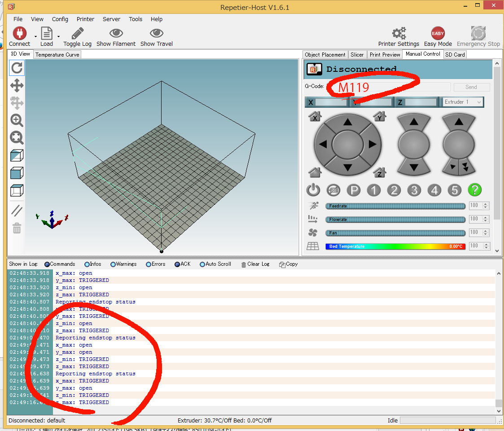Select the Move viewpoint tool
This screenshot has height=431, width=504.
17,86
